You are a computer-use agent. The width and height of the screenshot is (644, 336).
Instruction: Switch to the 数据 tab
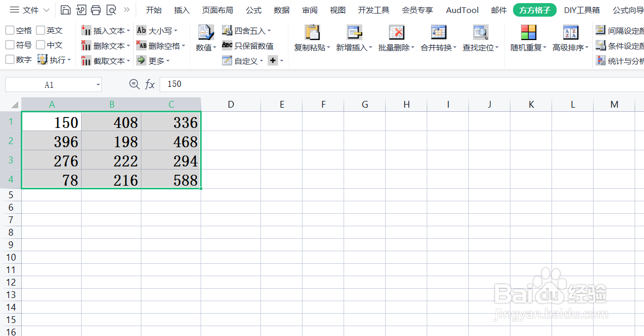(282, 10)
